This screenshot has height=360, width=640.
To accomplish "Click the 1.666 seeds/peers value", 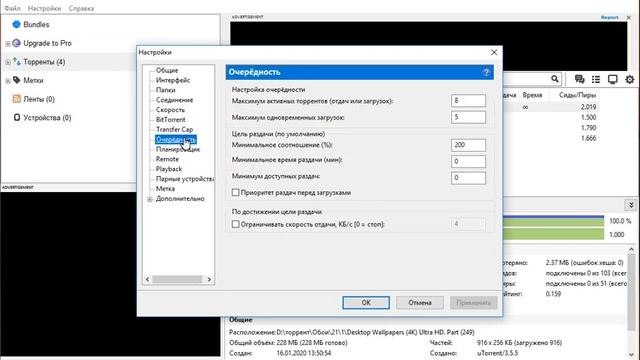I will click(x=589, y=138).
